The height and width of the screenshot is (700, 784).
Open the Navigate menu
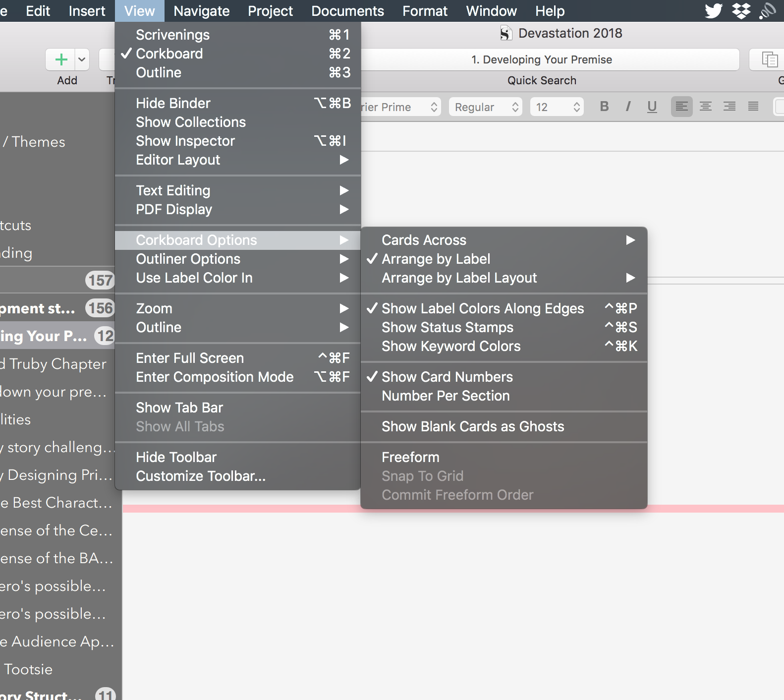coord(202,11)
